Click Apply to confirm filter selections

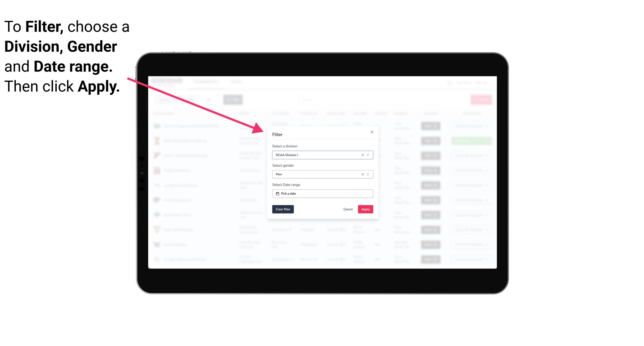coord(365,209)
